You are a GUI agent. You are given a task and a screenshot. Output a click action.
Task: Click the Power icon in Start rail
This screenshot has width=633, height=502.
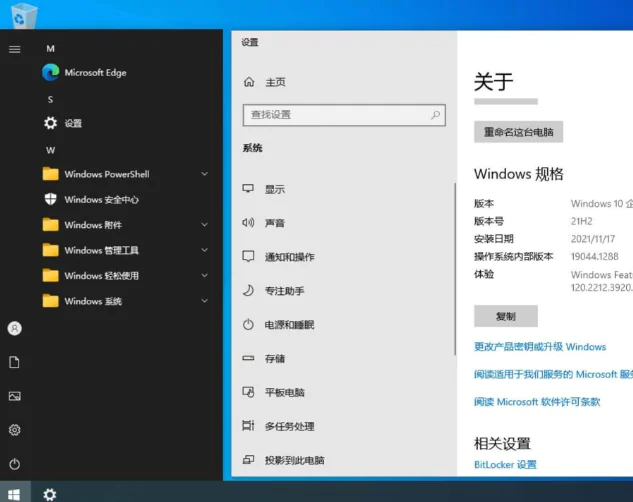[x=15, y=464]
